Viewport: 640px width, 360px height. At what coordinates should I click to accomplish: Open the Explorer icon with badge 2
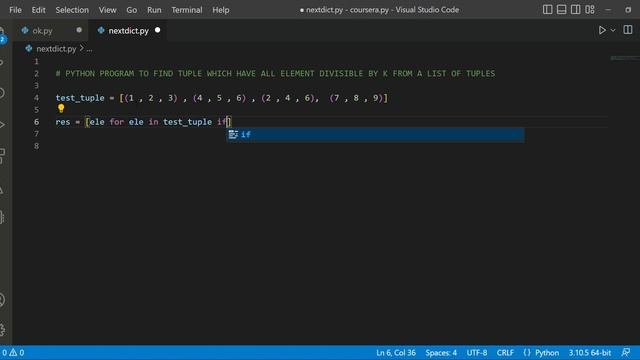tap(2, 36)
